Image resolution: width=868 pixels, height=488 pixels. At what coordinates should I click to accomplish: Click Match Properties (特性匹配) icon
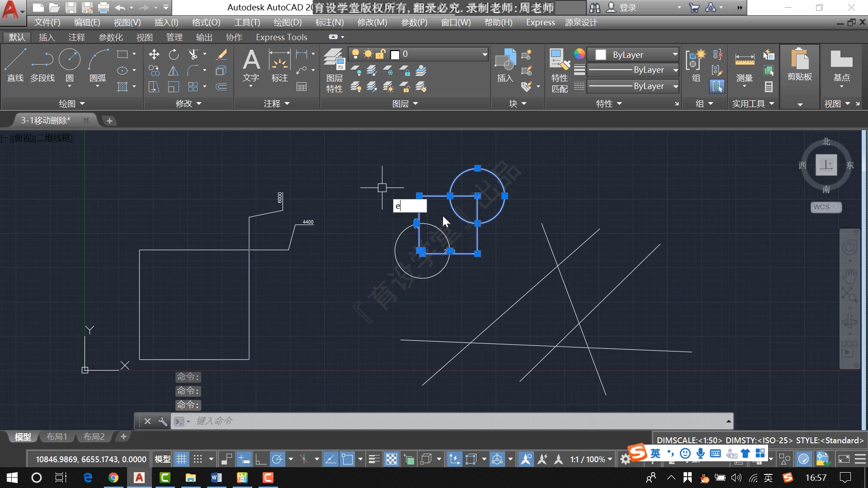(560, 70)
